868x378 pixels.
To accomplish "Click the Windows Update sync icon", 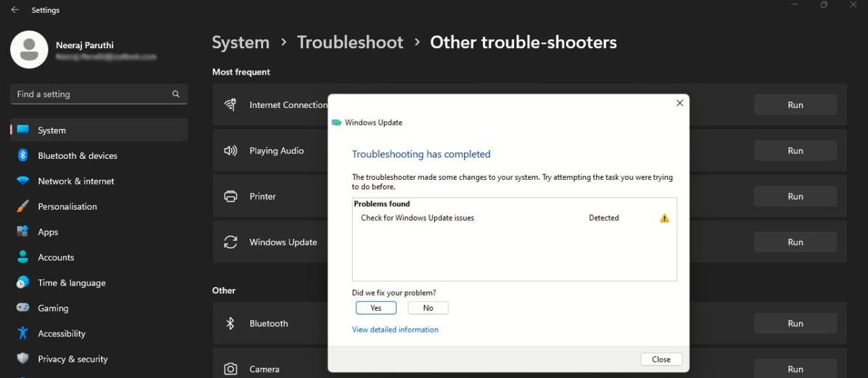I will pos(231,242).
